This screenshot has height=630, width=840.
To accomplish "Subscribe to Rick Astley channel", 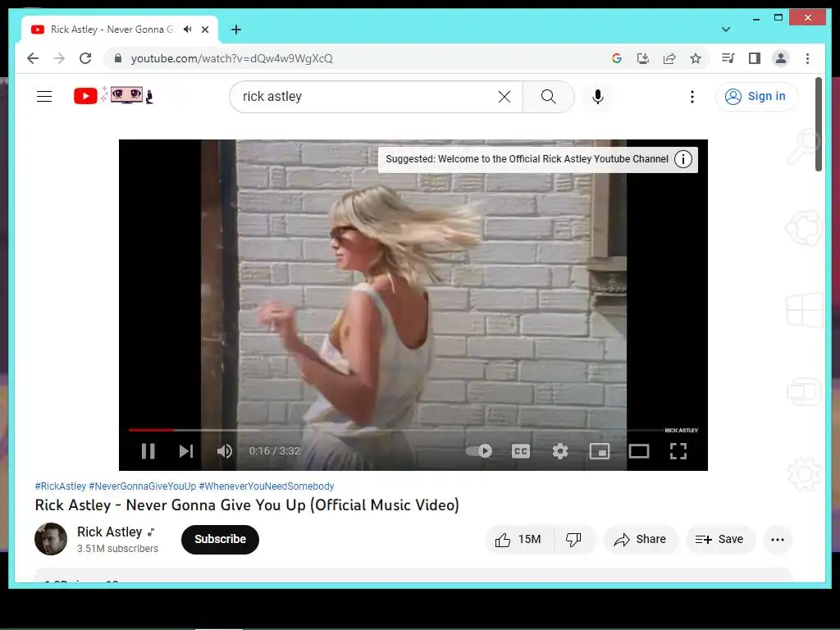I will coord(220,540).
